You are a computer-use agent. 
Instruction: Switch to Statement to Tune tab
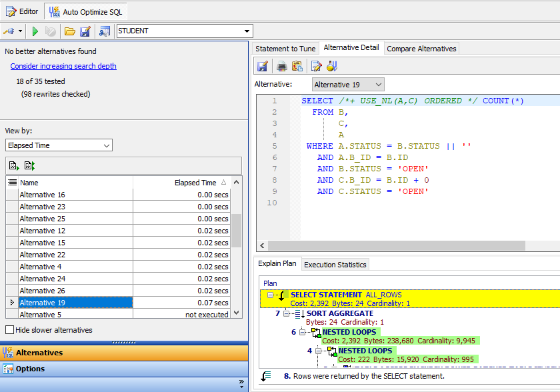tap(285, 49)
